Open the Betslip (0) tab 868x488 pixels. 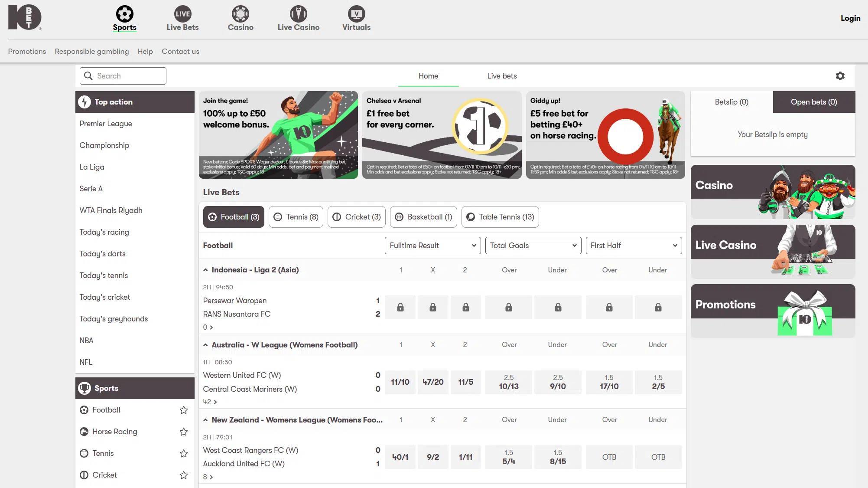coord(731,102)
